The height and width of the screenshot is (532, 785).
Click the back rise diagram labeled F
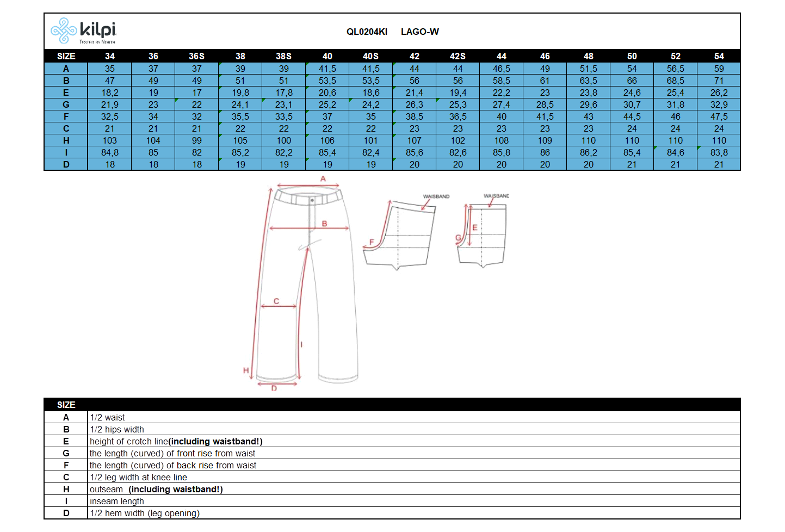click(400, 235)
